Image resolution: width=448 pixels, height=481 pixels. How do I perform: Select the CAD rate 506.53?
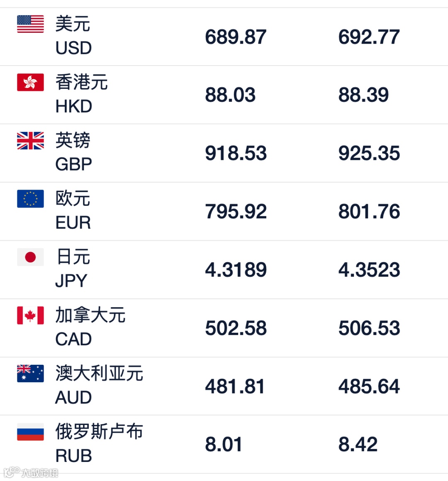click(369, 328)
